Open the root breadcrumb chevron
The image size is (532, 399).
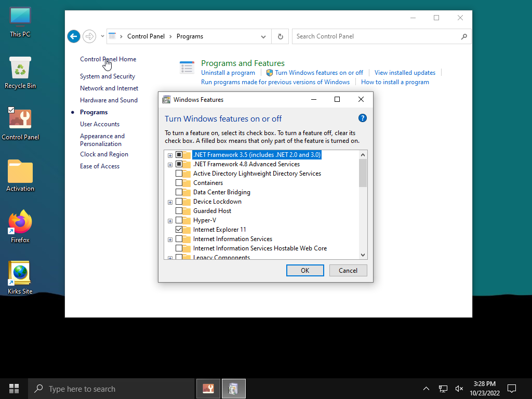point(121,36)
